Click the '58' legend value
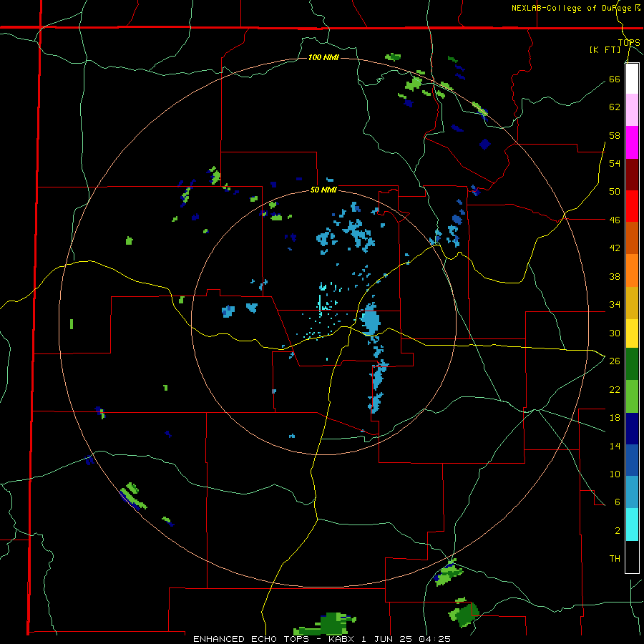644x644 pixels. 615,135
